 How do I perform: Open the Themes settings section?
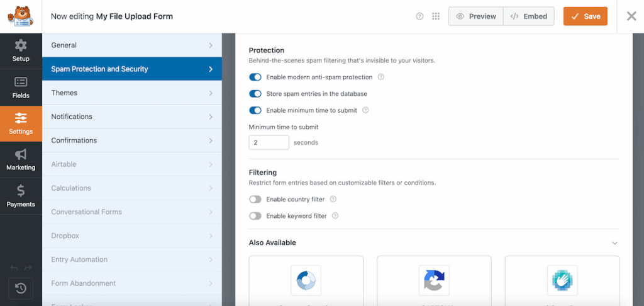click(x=132, y=93)
